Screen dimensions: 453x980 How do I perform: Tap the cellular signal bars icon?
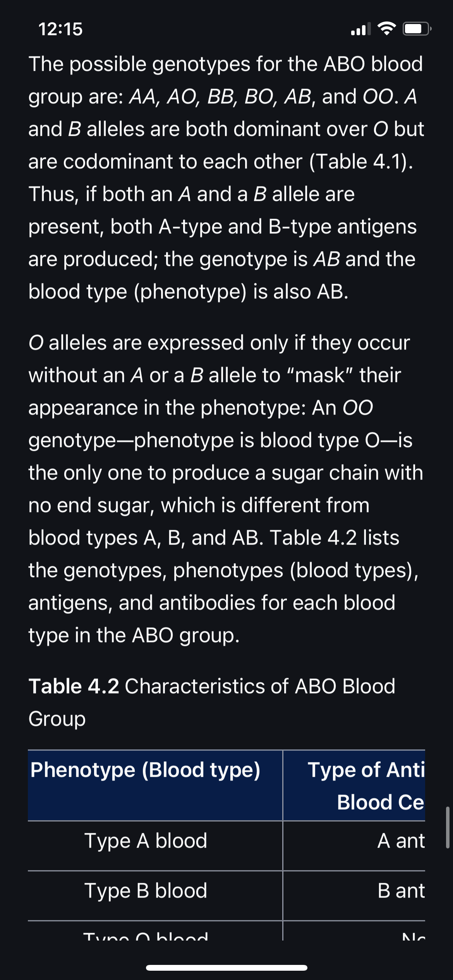point(360,29)
